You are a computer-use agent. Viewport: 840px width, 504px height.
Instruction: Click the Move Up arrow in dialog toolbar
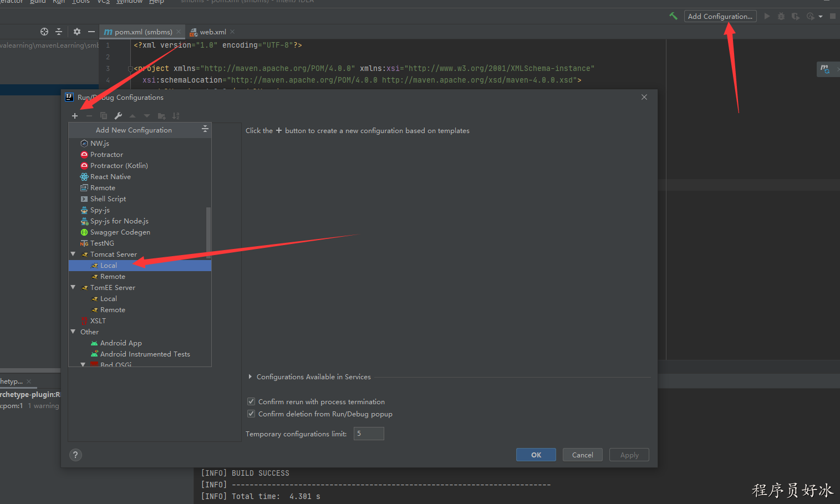[133, 116]
